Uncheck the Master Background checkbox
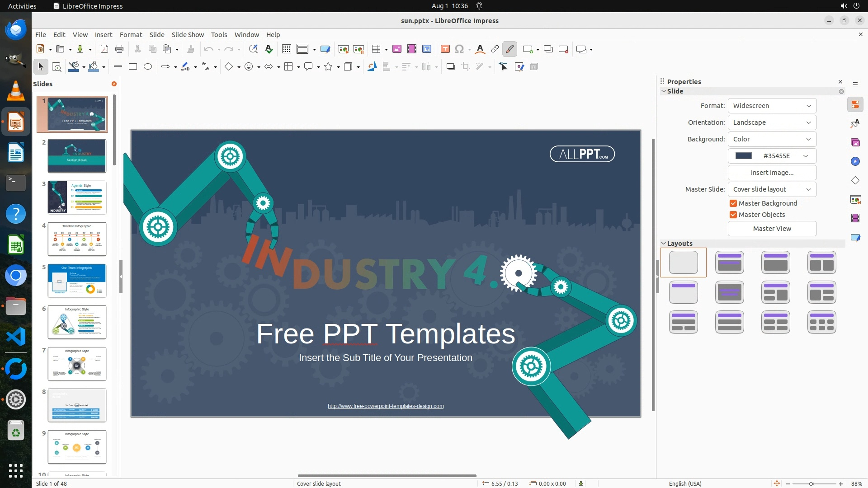 pyautogui.click(x=733, y=203)
